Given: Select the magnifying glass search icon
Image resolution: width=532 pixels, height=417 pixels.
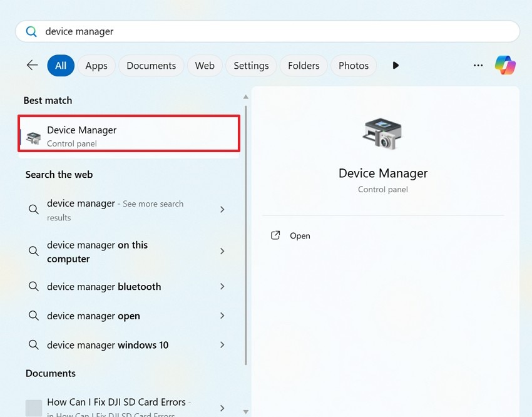Looking at the screenshot, I should click(x=31, y=31).
